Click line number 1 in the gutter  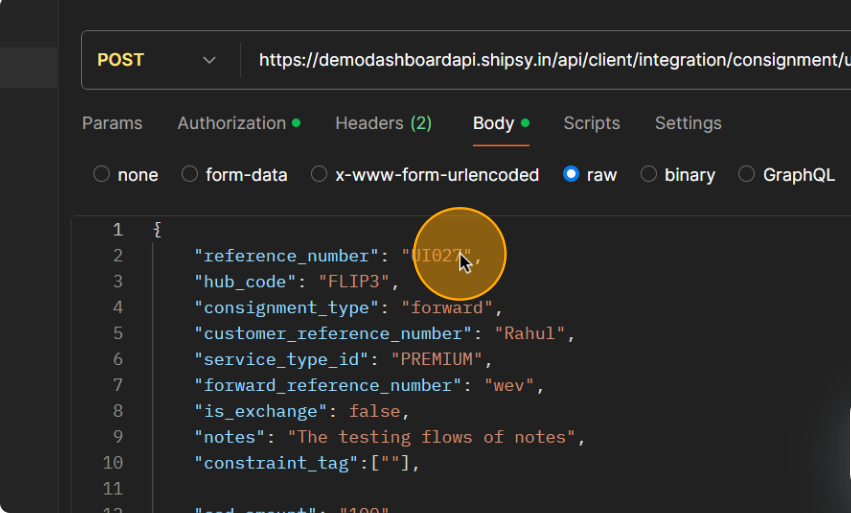118,230
